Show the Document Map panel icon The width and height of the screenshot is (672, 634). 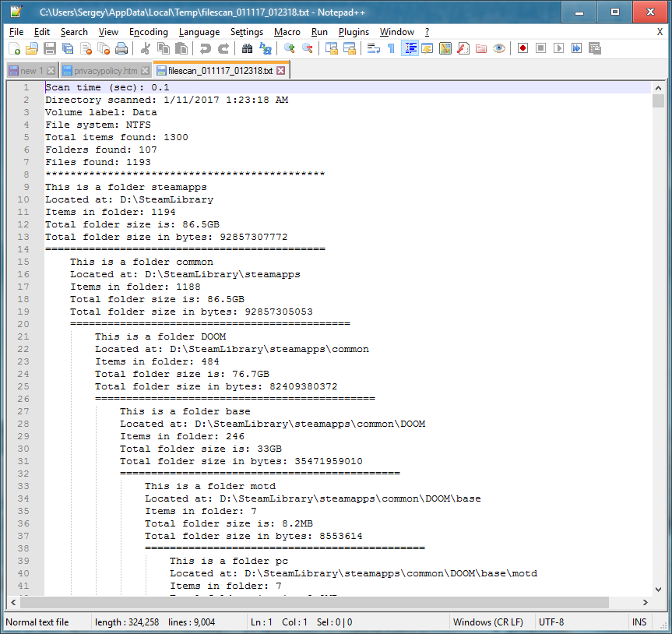point(445,48)
